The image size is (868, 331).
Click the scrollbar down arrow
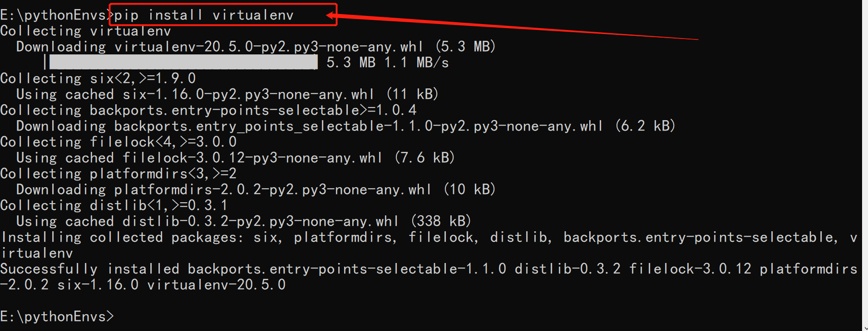[865, 328]
